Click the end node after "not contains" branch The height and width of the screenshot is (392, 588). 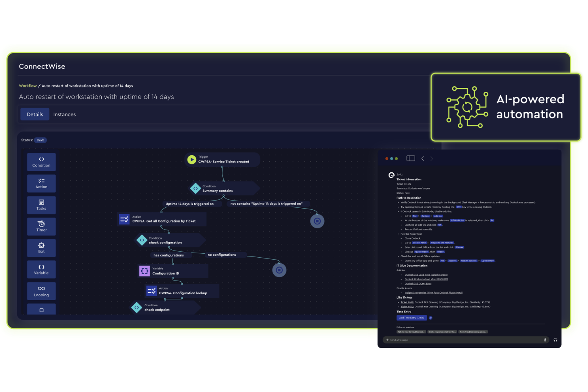(317, 221)
